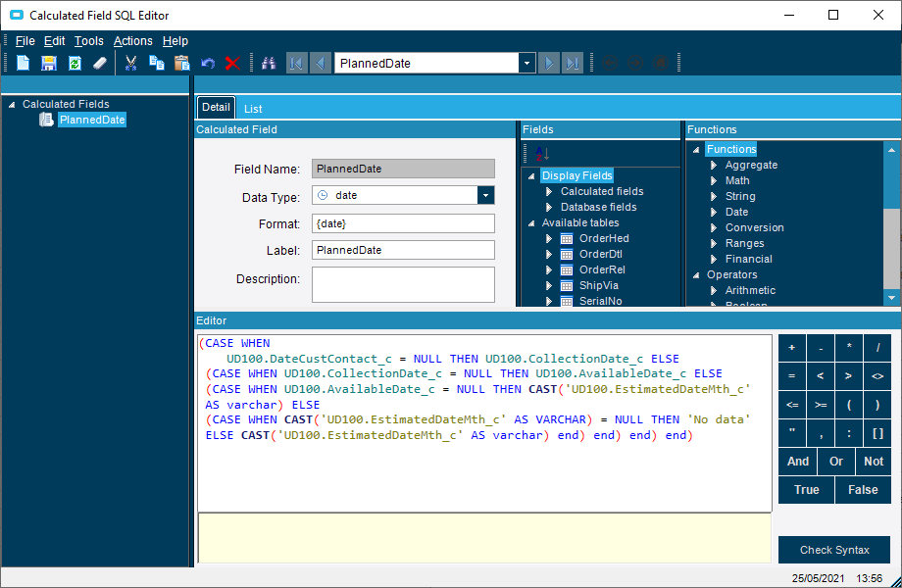Viewport: 902px width, 588px height.
Task: Click the Check Syntax button
Action: pyautogui.click(x=834, y=550)
